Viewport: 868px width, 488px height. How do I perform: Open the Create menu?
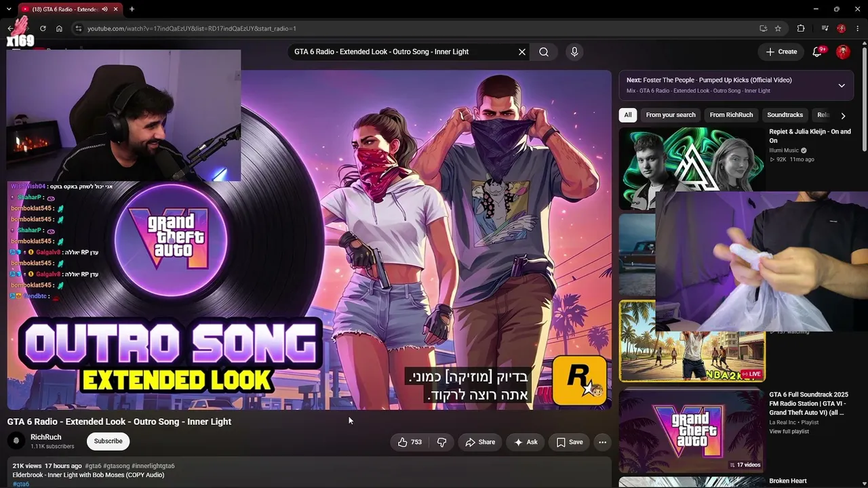click(781, 52)
